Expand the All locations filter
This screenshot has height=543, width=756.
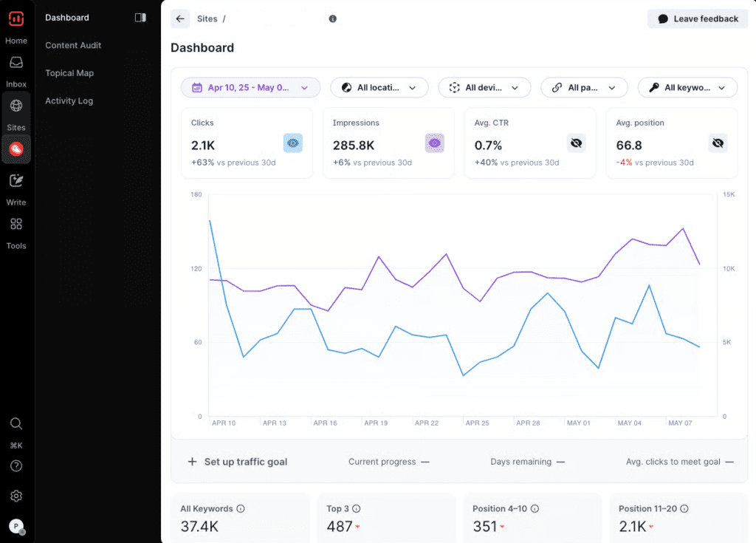379,87
